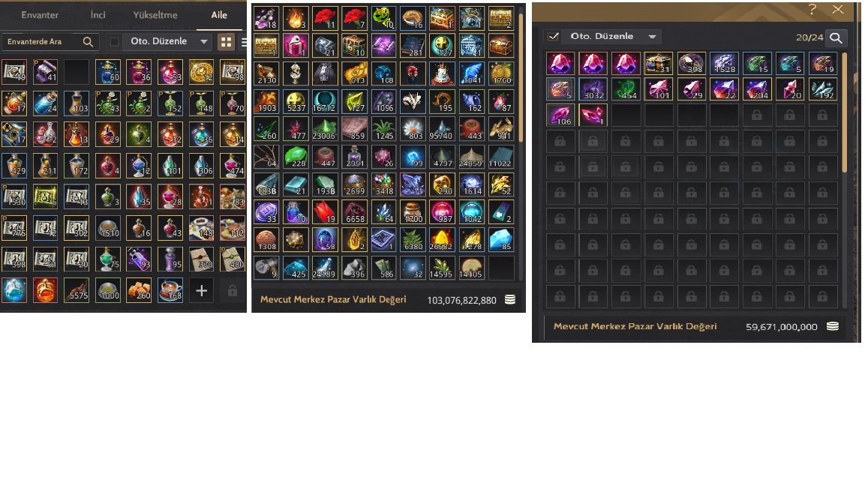Enable the unchecked Oto. Düzenle checkbox in inventory
Image resolution: width=868 pixels, height=486 pixels.
click(x=115, y=41)
